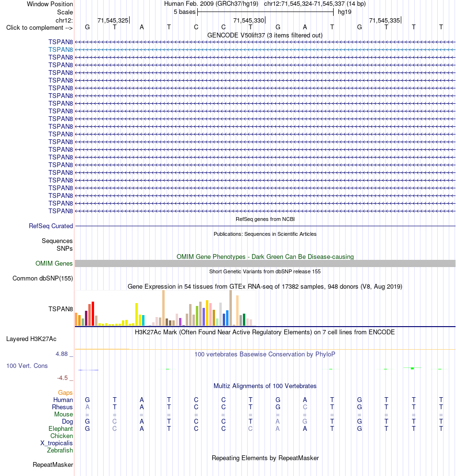The width and height of the screenshot is (456, 476).
Task: Open the H3K27Ac Mark ENCODE track title
Action: 265,332
